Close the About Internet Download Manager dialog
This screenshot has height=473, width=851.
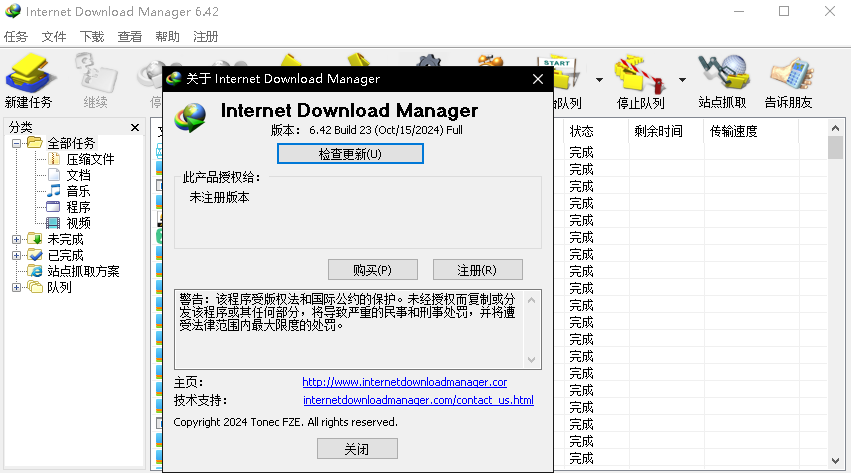[538, 79]
